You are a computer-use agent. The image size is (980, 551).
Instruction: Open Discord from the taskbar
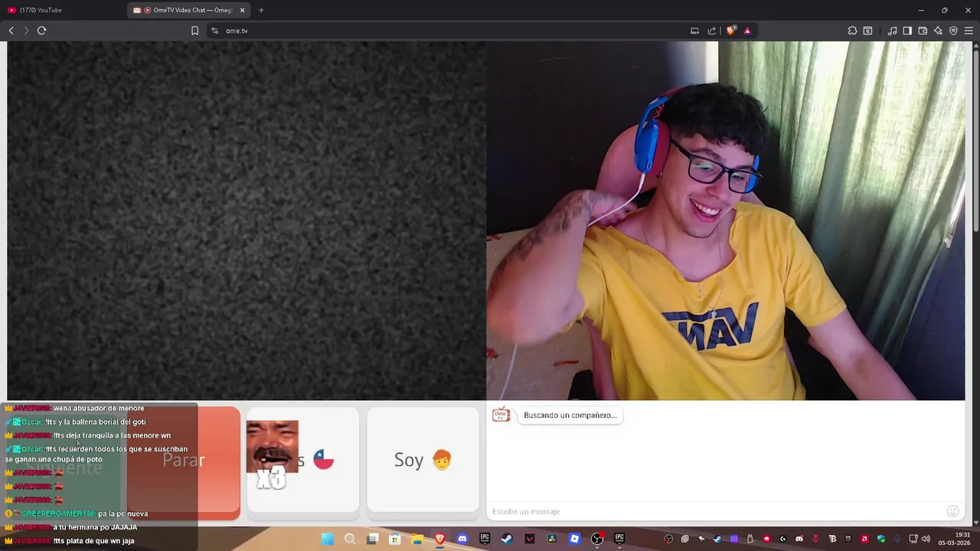click(x=462, y=539)
